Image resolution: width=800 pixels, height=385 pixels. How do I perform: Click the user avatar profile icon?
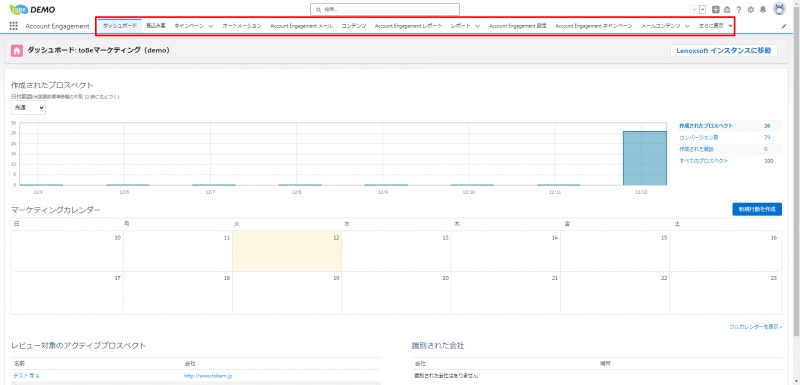click(x=779, y=9)
